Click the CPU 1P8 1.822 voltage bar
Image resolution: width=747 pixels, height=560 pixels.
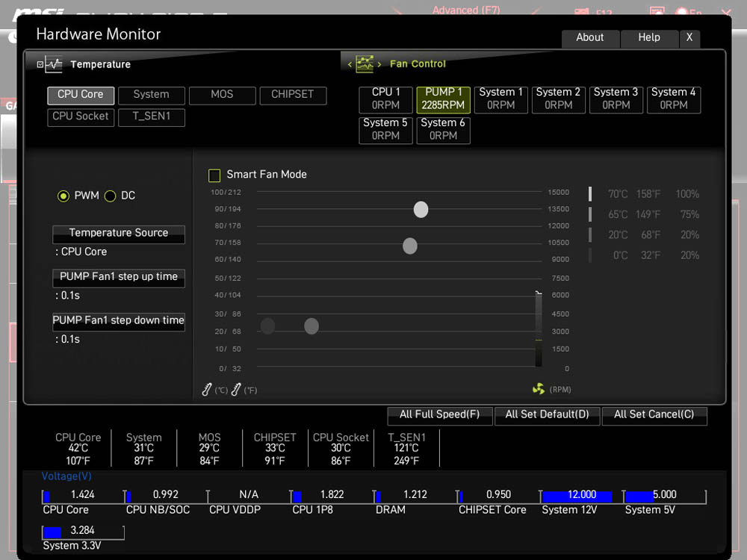tap(332, 497)
